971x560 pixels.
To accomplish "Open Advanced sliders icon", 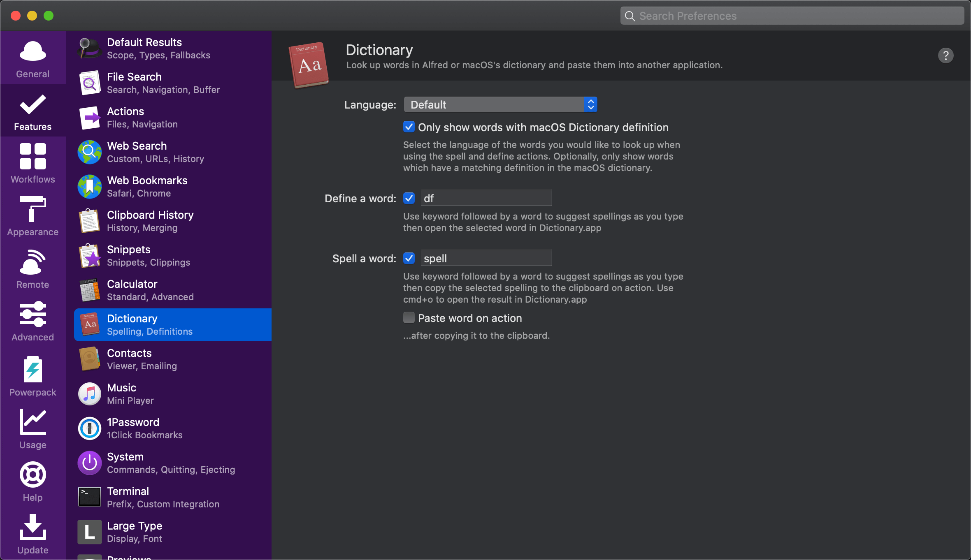I will click(33, 314).
